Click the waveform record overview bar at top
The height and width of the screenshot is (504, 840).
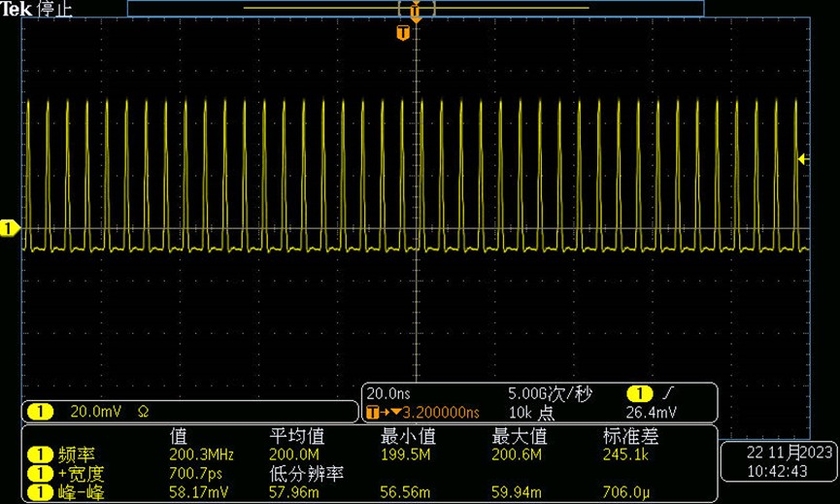416,8
